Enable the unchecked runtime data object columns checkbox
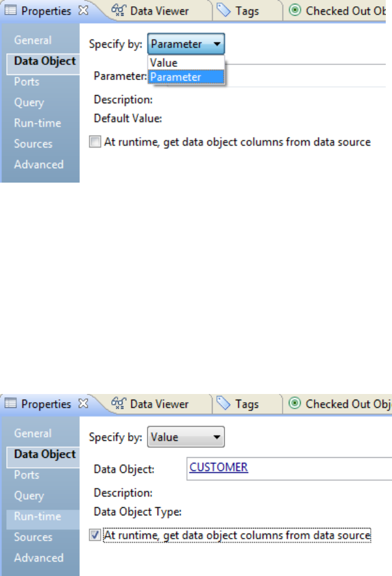 coord(95,143)
